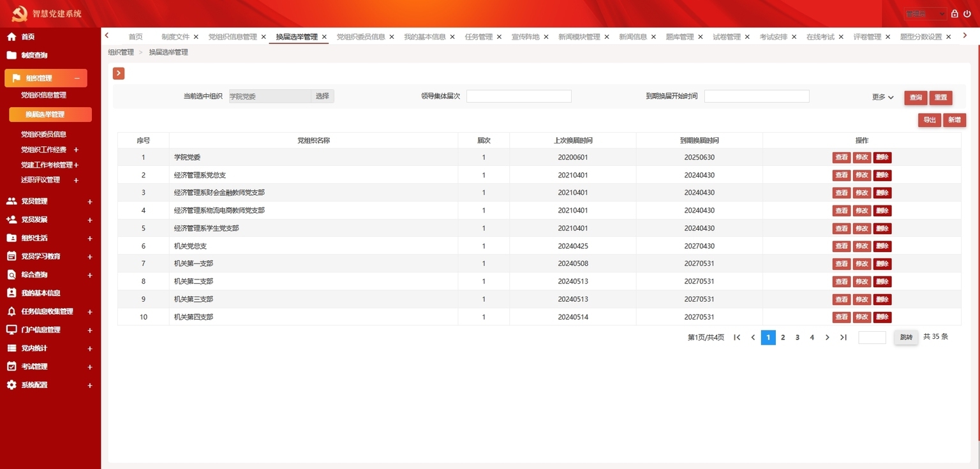The image size is (980, 469).
Task: Click the 领导集体届次 input field
Action: [x=519, y=96]
